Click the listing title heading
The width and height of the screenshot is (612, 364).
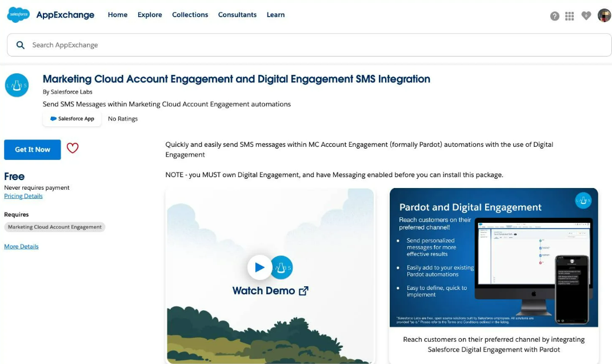(x=237, y=79)
